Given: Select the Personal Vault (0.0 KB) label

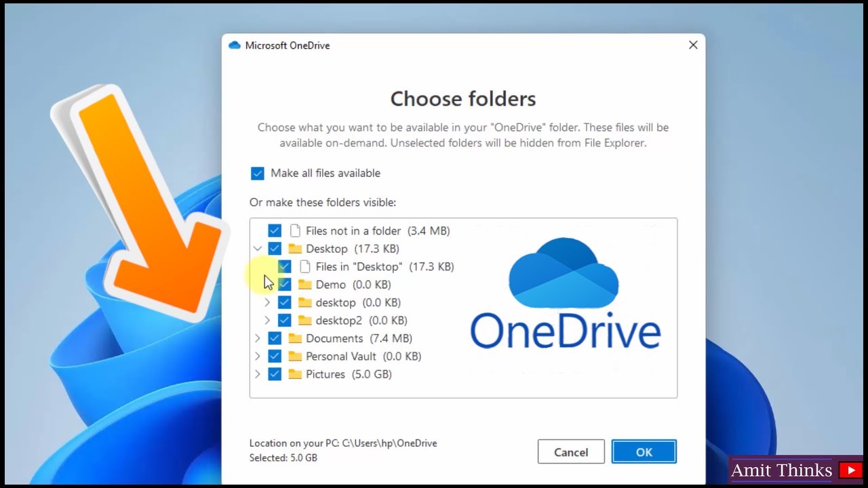Looking at the screenshot, I should click(363, 357).
